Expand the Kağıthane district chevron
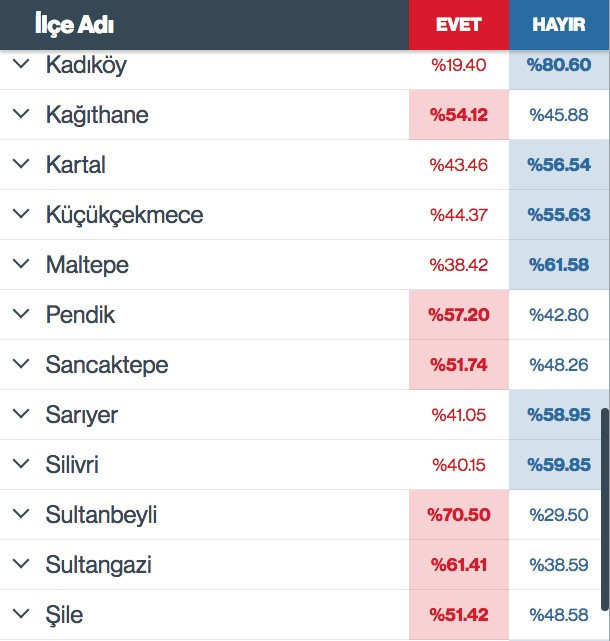Viewport: 610px width, 641px height. coord(22,115)
